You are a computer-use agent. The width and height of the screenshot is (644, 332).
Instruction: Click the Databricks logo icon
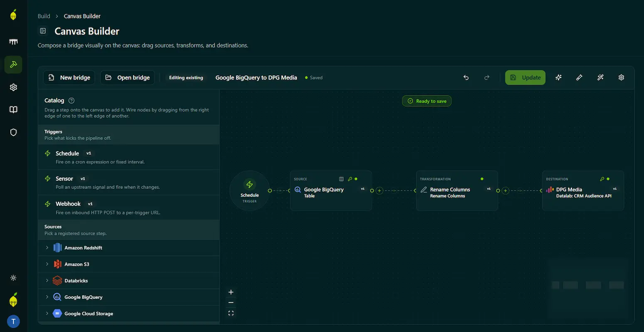(x=57, y=281)
